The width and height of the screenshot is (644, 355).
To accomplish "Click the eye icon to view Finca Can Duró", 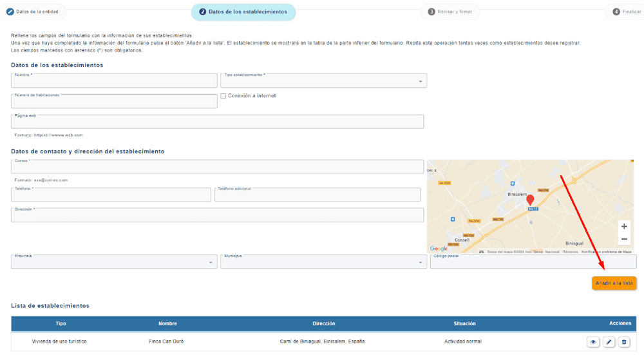I will [x=593, y=341].
